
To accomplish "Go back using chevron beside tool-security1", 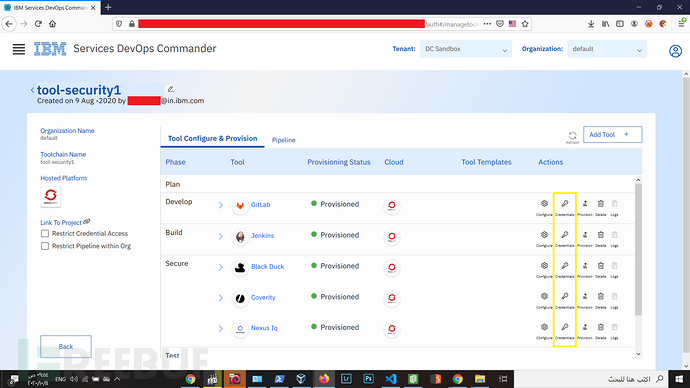I will pos(32,90).
